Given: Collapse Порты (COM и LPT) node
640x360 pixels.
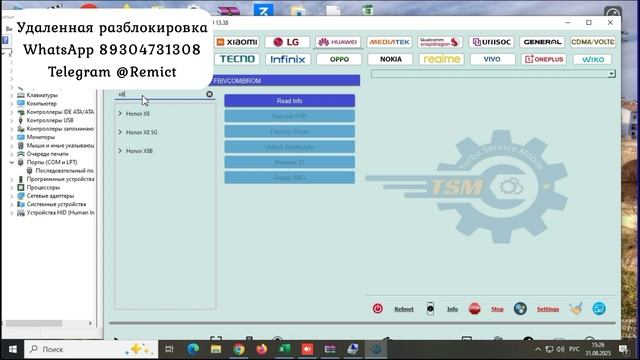Looking at the screenshot, I should point(12,162).
